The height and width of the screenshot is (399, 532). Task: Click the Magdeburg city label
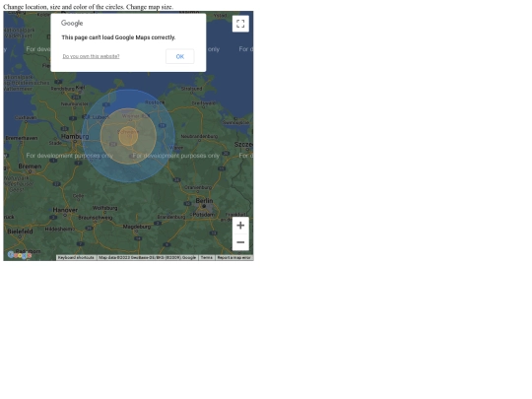click(x=137, y=227)
